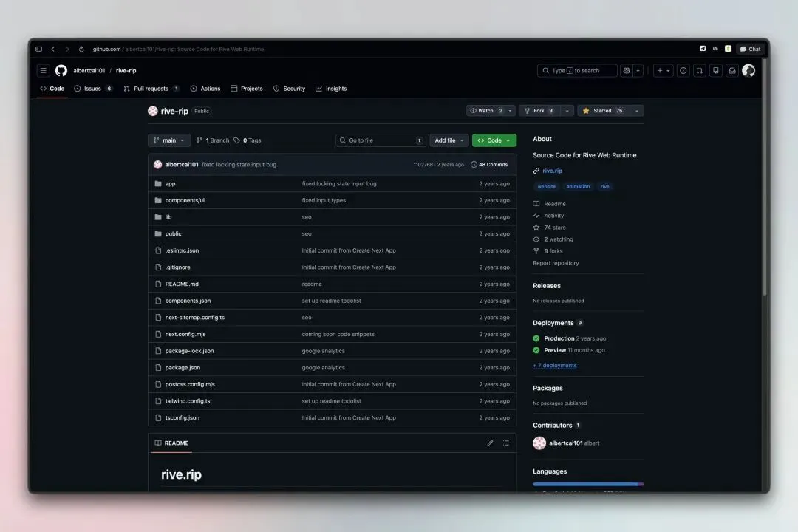Open the lib folder
The width and height of the screenshot is (798, 532).
point(168,217)
